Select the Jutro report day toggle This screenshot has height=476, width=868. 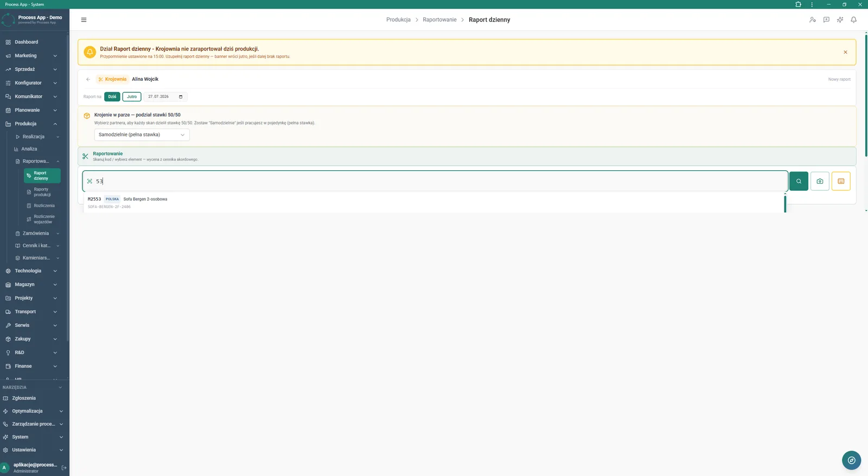click(132, 97)
